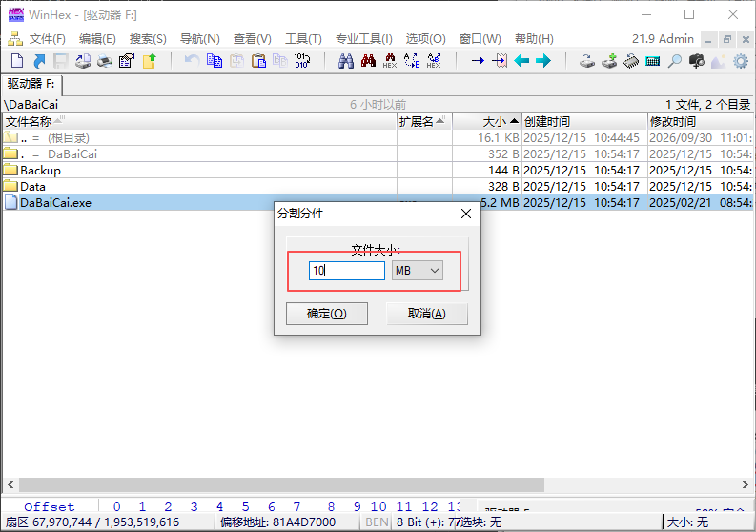The width and height of the screenshot is (756, 532).
Task: Open the MB unit dropdown
Action: click(418, 271)
